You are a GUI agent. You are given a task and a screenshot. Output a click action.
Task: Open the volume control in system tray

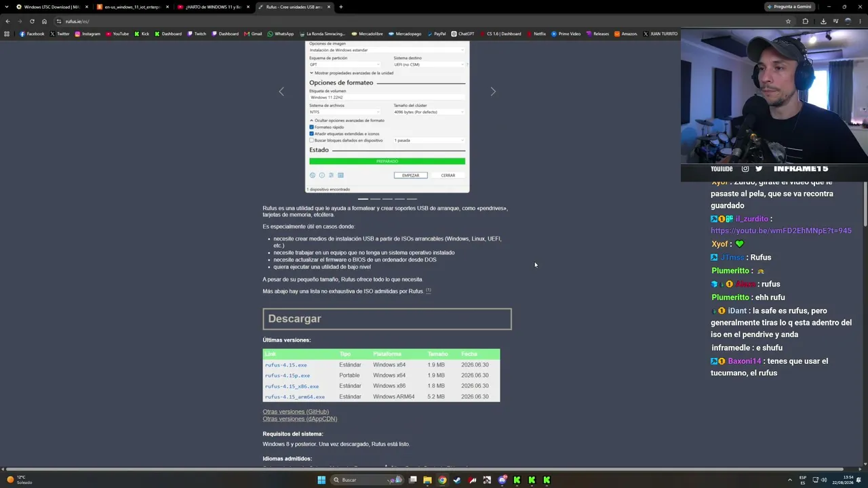[824, 480]
